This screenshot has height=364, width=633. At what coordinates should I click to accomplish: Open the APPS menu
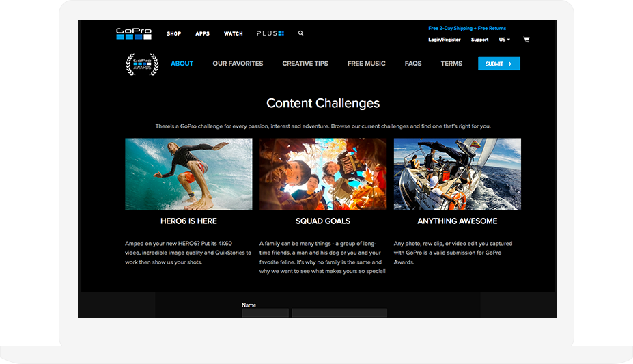[202, 33]
